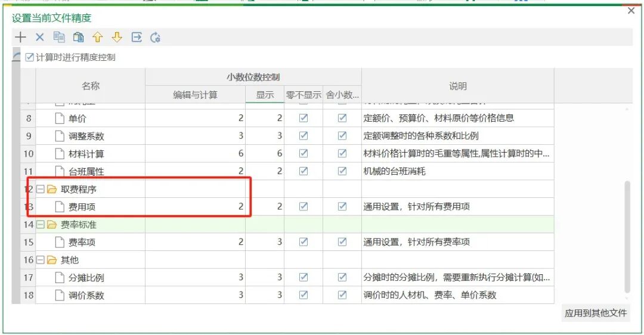Screen dimensions: 644x335
Task: Toggle 舍小数 checkbox for 单价
Action: [342, 118]
